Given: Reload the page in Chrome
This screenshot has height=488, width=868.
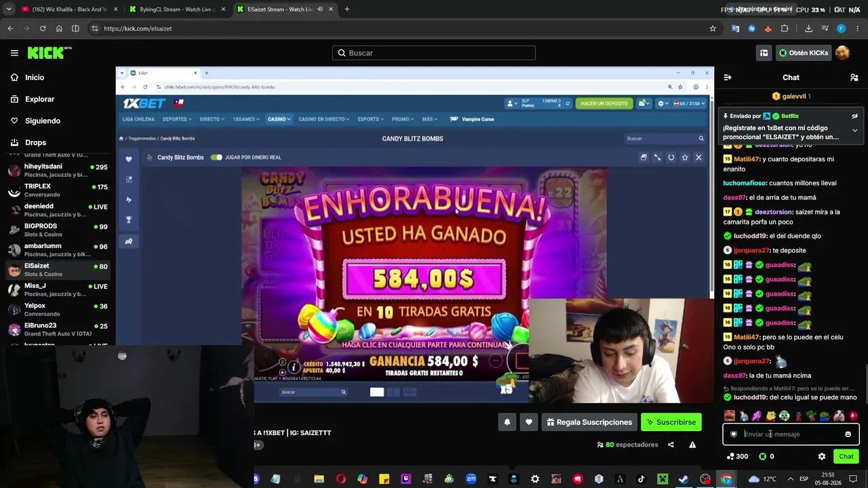Looking at the screenshot, I should 43,28.
